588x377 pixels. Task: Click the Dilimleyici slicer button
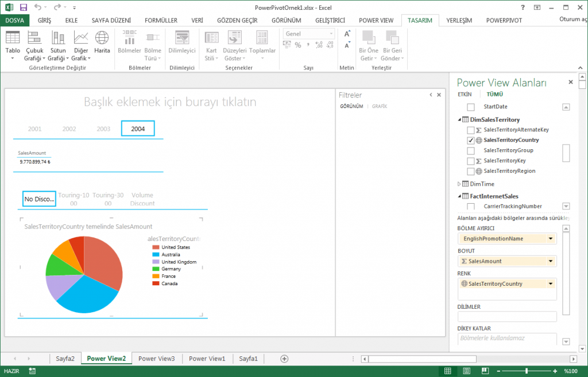182,42
